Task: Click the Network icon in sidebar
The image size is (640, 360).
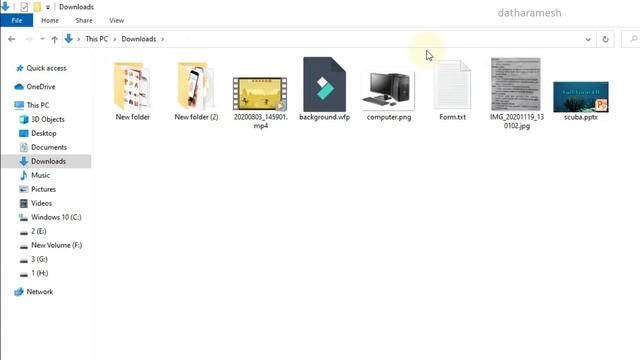Action: (x=19, y=291)
